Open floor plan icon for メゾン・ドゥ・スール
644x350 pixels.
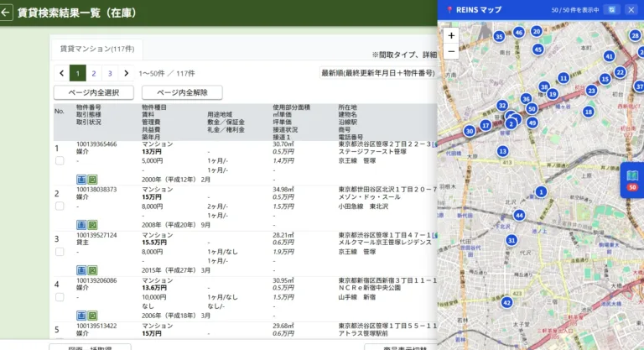pos(92,225)
